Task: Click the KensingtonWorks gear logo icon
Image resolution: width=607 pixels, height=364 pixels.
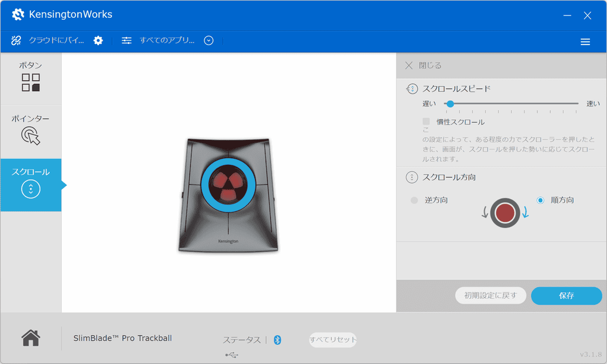Action: [x=18, y=14]
